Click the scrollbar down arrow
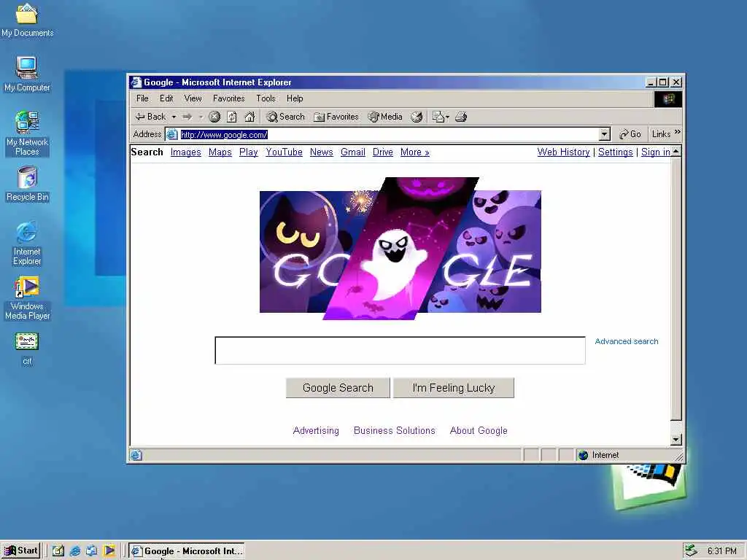 [x=676, y=440]
